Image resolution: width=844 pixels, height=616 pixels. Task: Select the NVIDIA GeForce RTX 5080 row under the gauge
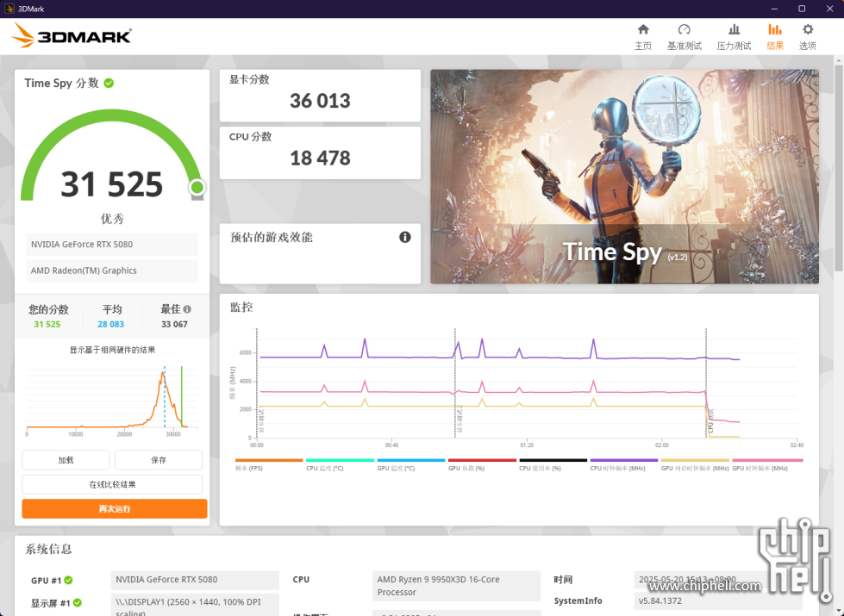pos(112,245)
